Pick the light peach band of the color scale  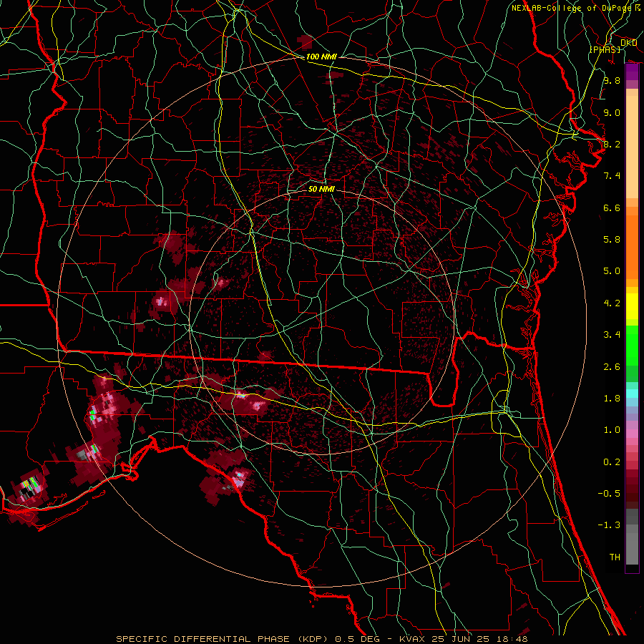click(x=632, y=147)
